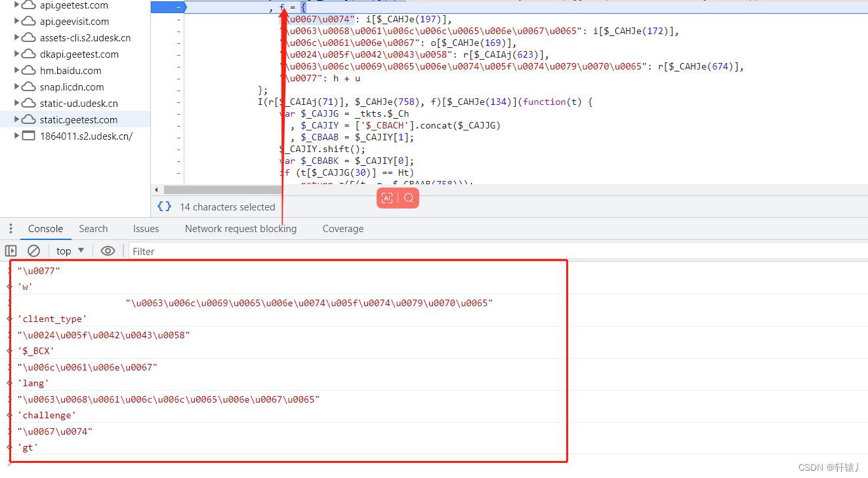This screenshot has width=868, height=478.
Task: Expand the snap.licdn.com tree node
Action: [x=16, y=87]
